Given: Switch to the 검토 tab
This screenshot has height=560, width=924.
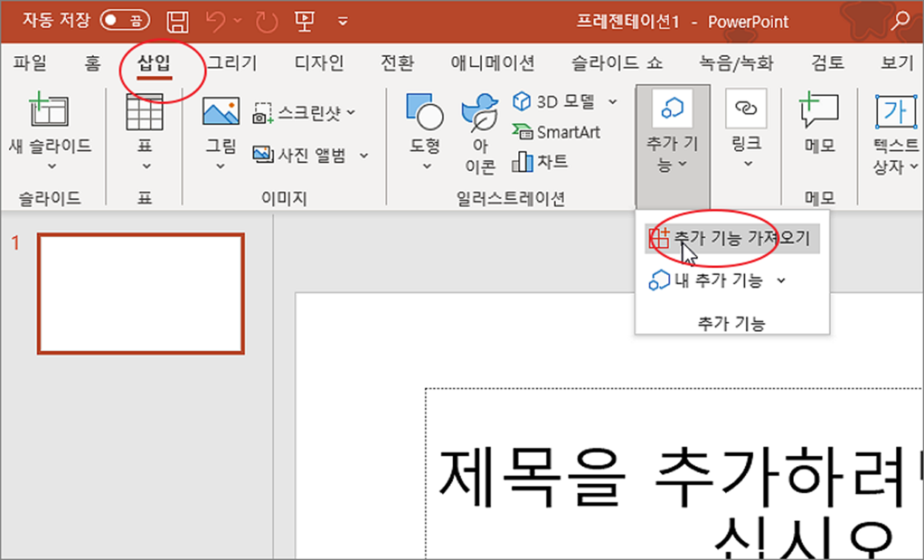Looking at the screenshot, I should click(x=828, y=63).
